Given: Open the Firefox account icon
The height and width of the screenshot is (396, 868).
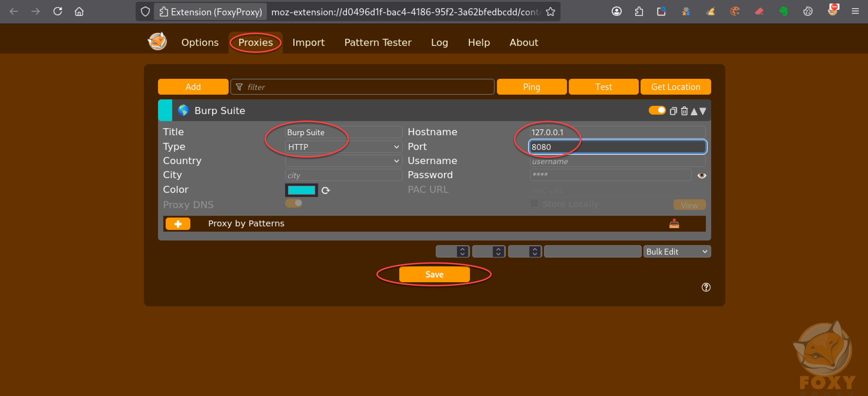Looking at the screenshot, I should pyautogui.click(x=617, y=11).
